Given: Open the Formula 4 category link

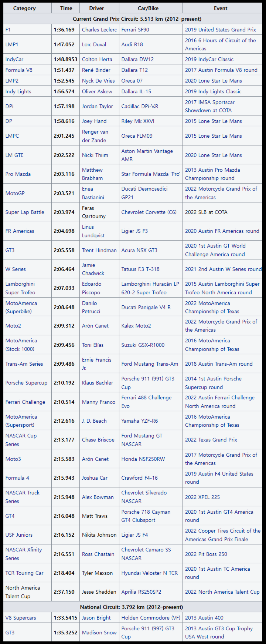Looking at the screenshot, I should tap(17, 478).
